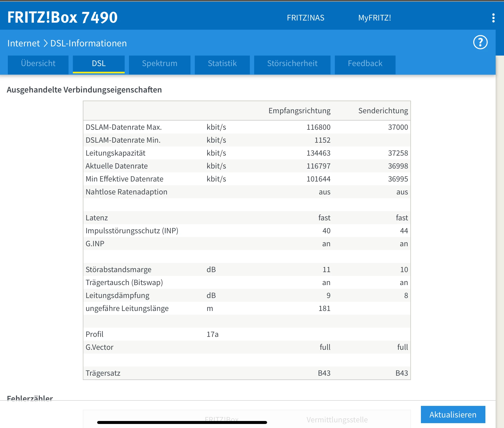Click the line length value 181
The image size is (504, 428).
click(324, 308)
